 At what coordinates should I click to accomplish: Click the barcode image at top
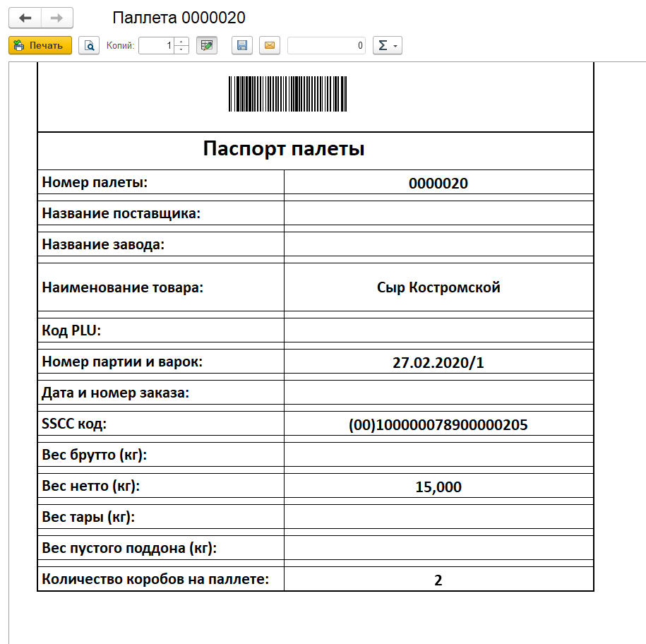click(287, 94)
